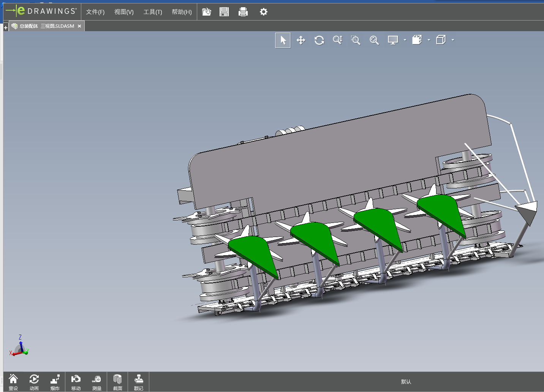This screenshot has width=544, height=392.
Task: Select the arrow pointer tool
Action: (x=283, y=40)
